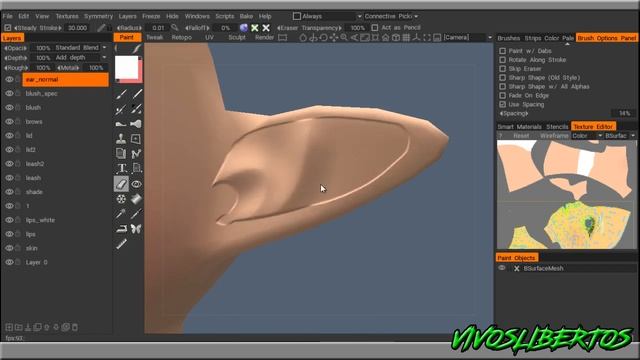640x360 pixels.
Task: Open the Bake menu
Action: (x=246, y=16)
